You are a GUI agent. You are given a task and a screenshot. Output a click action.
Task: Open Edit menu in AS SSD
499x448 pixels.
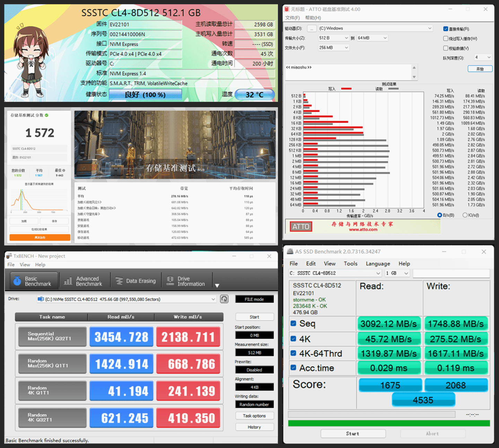pyautogui.click(x=311, y=264)
